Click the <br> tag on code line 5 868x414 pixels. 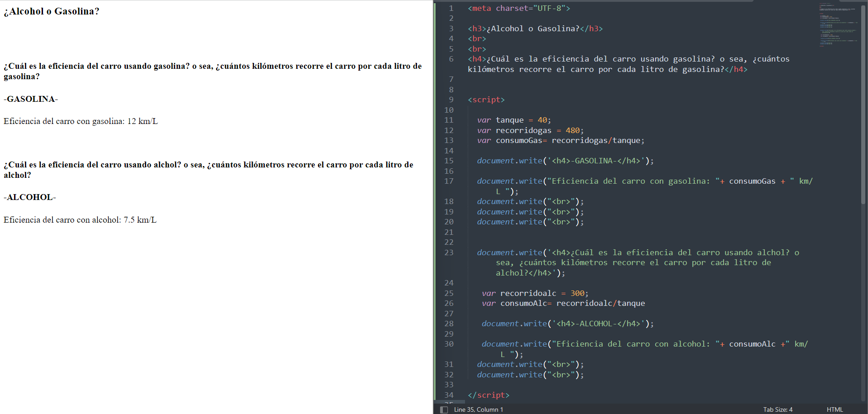pyautogui.click(x=477, y=49)
